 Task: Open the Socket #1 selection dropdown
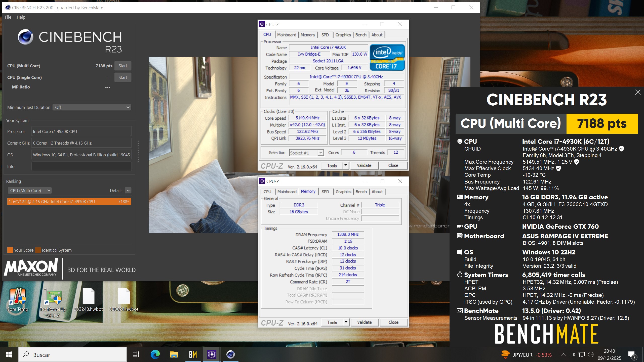pos(306,153)
